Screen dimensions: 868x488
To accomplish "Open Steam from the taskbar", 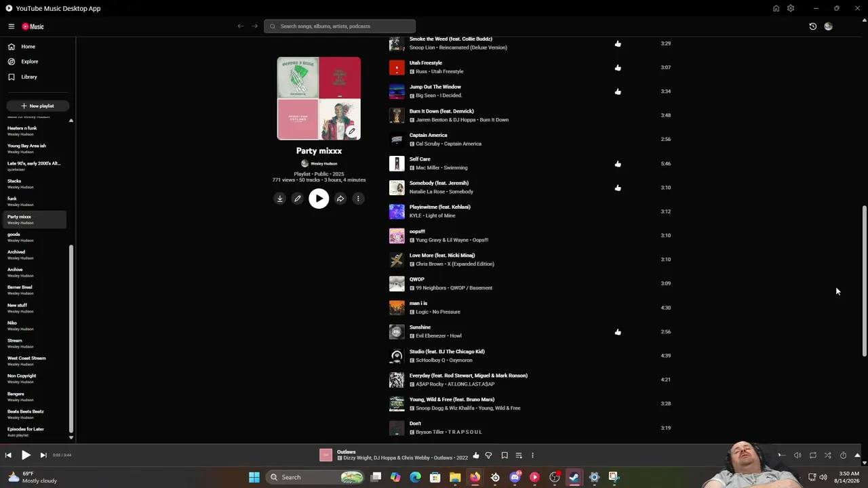I will [574, 477].
